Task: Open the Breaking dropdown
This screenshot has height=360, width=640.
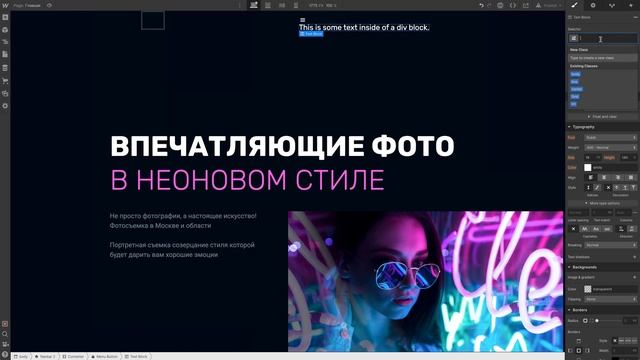Action: 610,245
